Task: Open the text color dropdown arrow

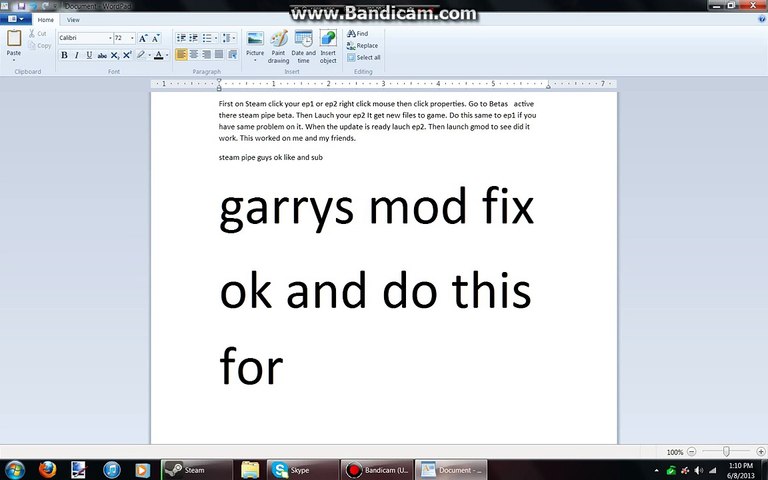Action: (x=167, y=55)
